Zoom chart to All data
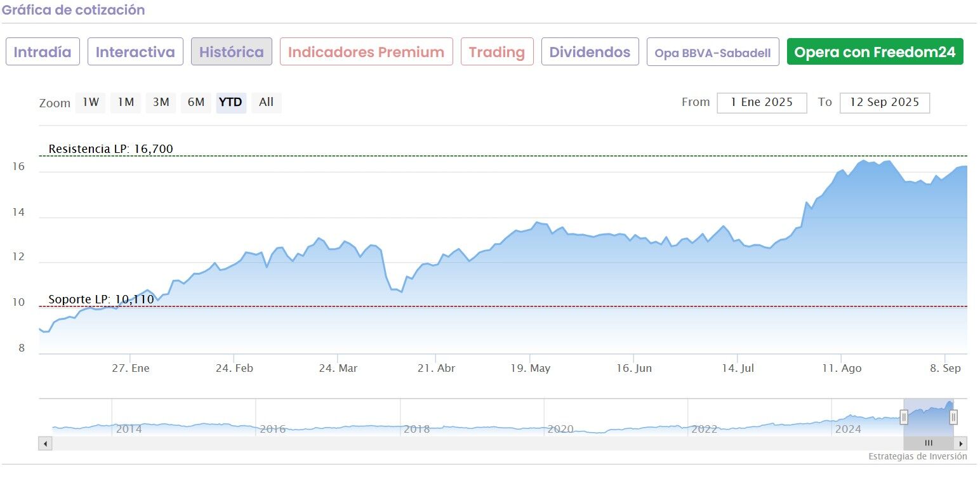 pos(267,102)
